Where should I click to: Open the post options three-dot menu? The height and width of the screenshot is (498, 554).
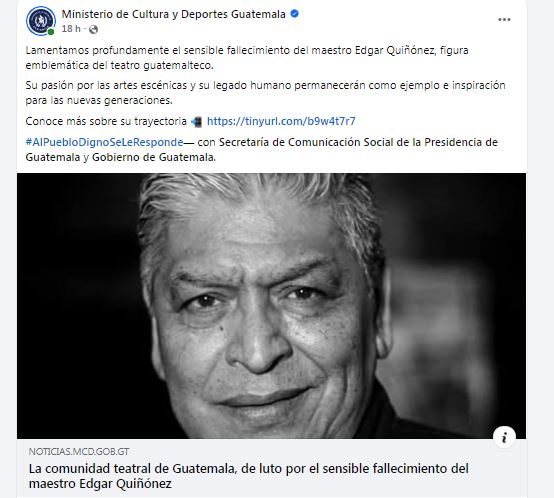[x=504, y=19]
